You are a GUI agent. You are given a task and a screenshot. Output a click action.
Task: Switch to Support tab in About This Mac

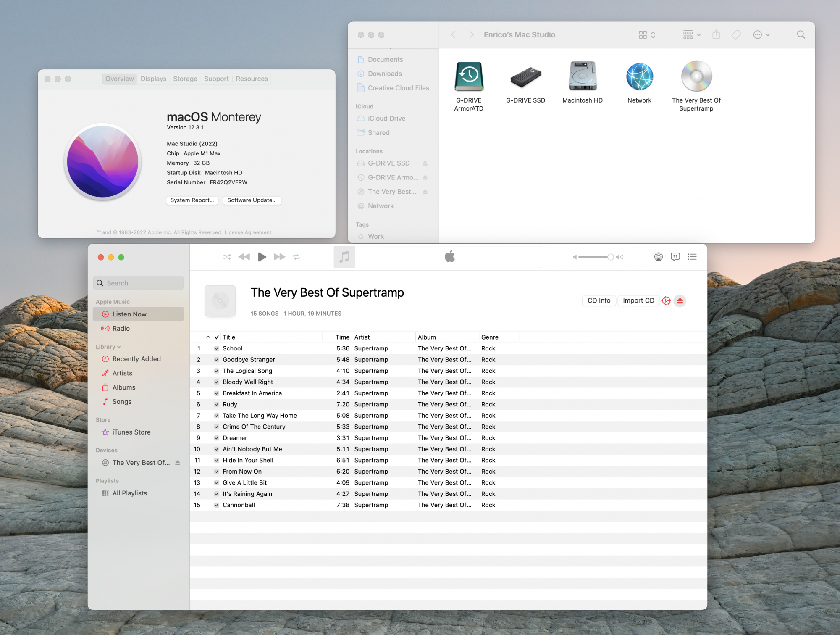pos(216,79)
